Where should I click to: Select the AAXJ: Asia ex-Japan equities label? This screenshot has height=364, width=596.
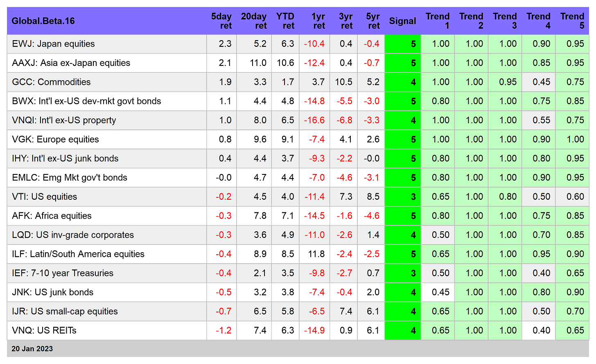[71, 63]
